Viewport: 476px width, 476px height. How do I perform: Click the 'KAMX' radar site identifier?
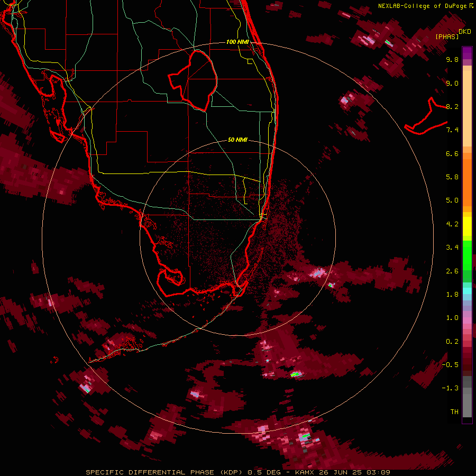coord(305,472)
